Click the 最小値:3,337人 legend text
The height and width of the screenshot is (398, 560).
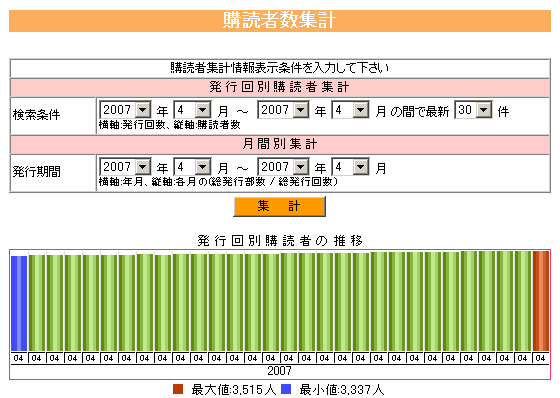(342, 389)
